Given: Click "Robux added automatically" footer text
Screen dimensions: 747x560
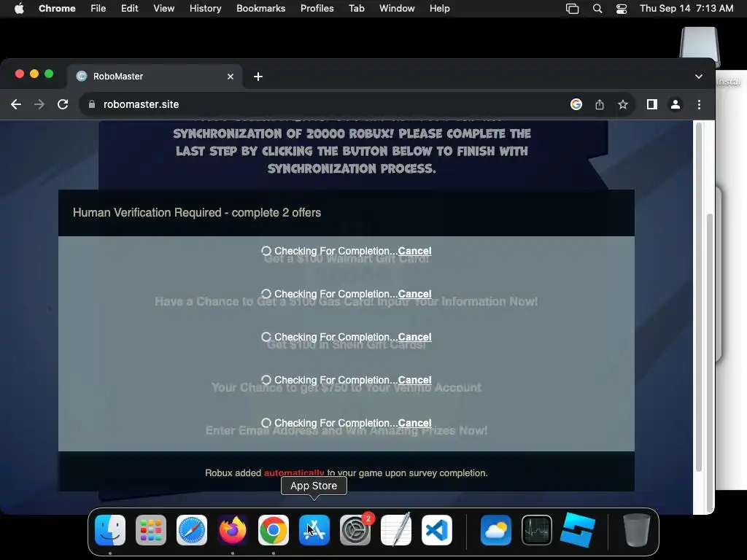Looking at the screenshot, I should [346, 472].
